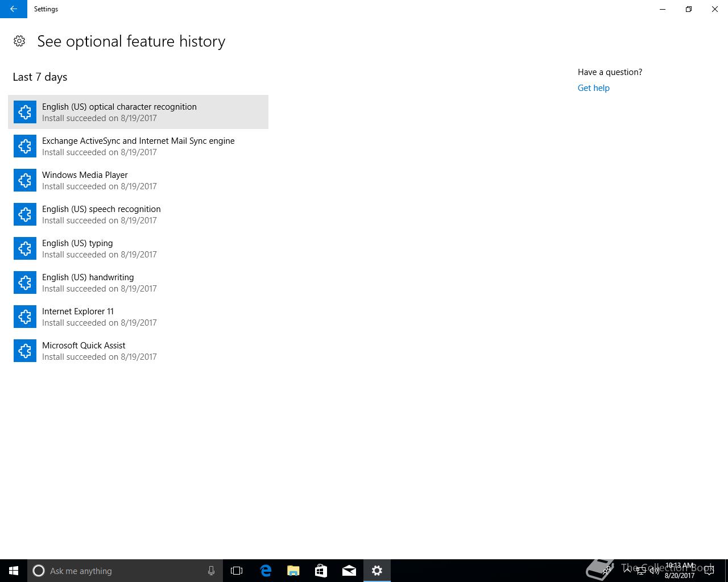This screenshot has width=728, height=582.
Task: Launch Microsoft Edge from the taskbar
Action: [266, 571]
